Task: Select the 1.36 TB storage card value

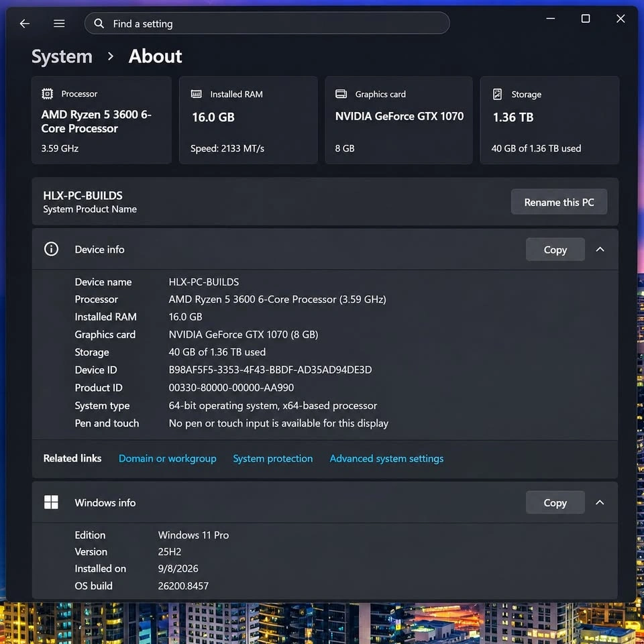Action: (x=513, y=117)
